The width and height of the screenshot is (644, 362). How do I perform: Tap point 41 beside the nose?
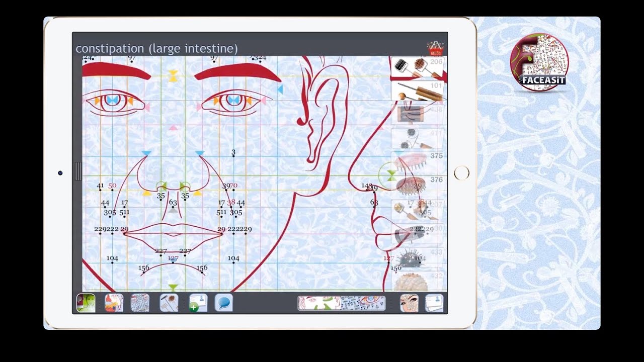[x=100, y=187]
